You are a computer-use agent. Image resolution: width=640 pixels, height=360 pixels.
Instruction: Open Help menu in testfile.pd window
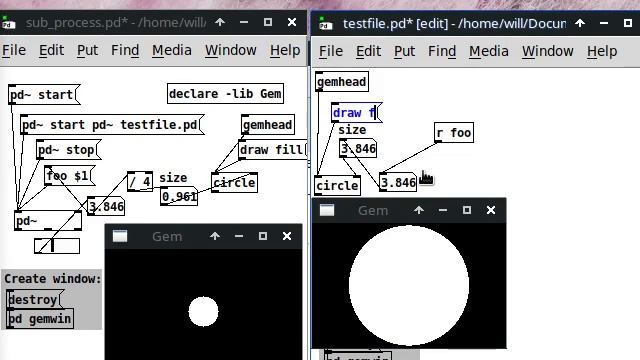point(602,51)
